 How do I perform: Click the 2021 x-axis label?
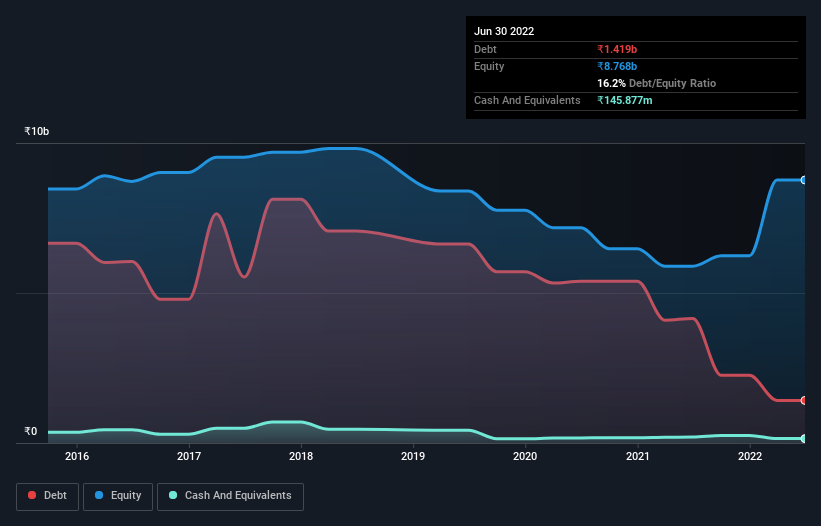pyautogui.click(x=638, y=456)
